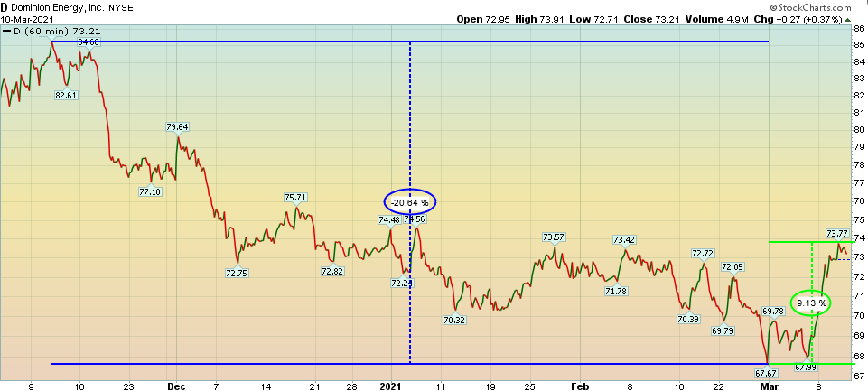
Task: Click the 82.61 price label
Action: [x=67, y=95]
